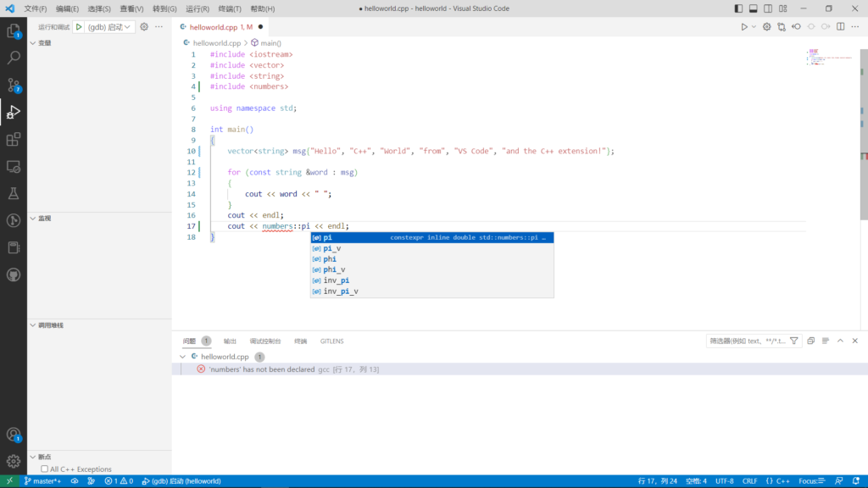
Task: Select pi_v from the autocomplete list
Action: coord(332,248)
